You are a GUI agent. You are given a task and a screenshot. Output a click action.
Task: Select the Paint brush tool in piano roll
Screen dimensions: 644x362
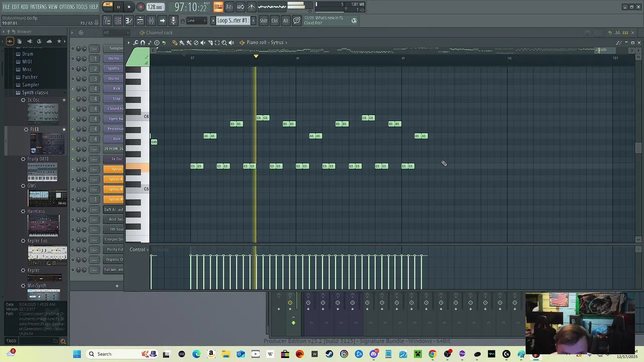(182, 42)
